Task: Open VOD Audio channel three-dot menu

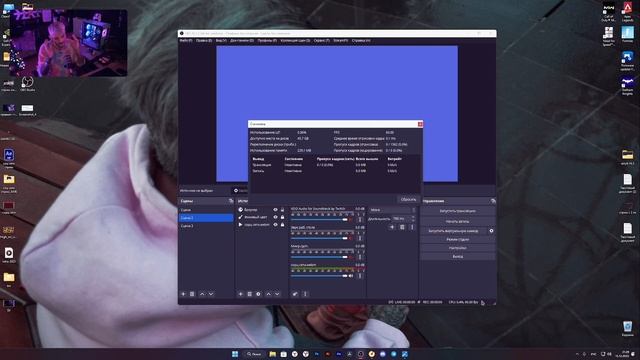Action: pos(360,220)
